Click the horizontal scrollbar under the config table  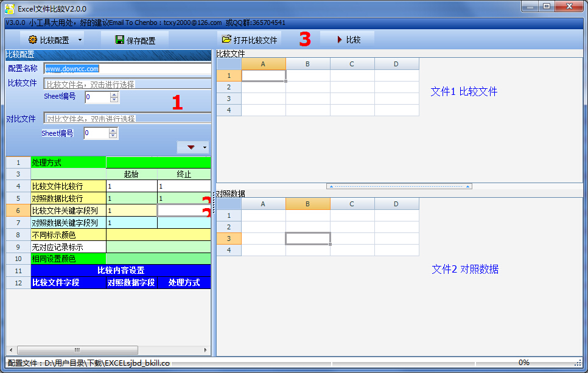(78, 350)
